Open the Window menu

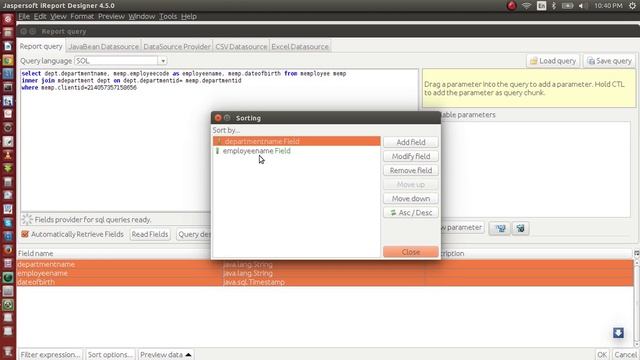click(x=142, y=16)
